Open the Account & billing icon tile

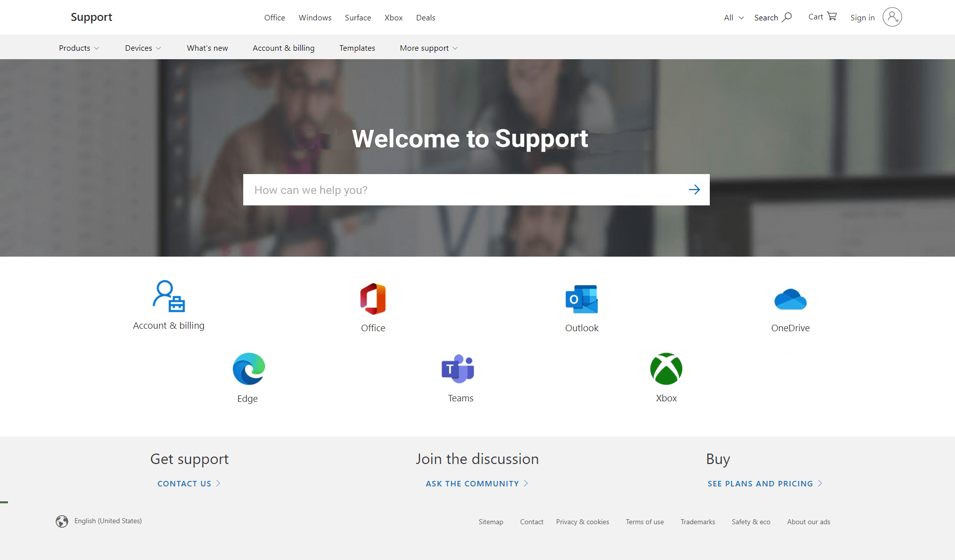click(x=169, y=296)
